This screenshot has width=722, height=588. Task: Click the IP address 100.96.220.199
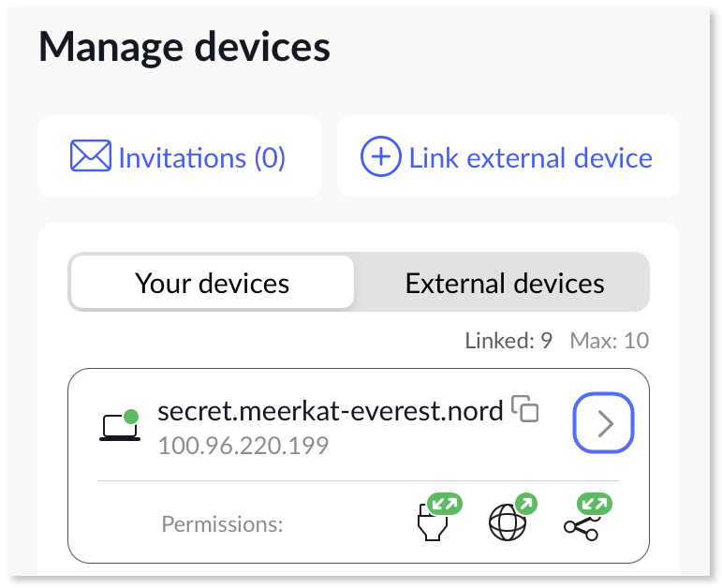243,446
